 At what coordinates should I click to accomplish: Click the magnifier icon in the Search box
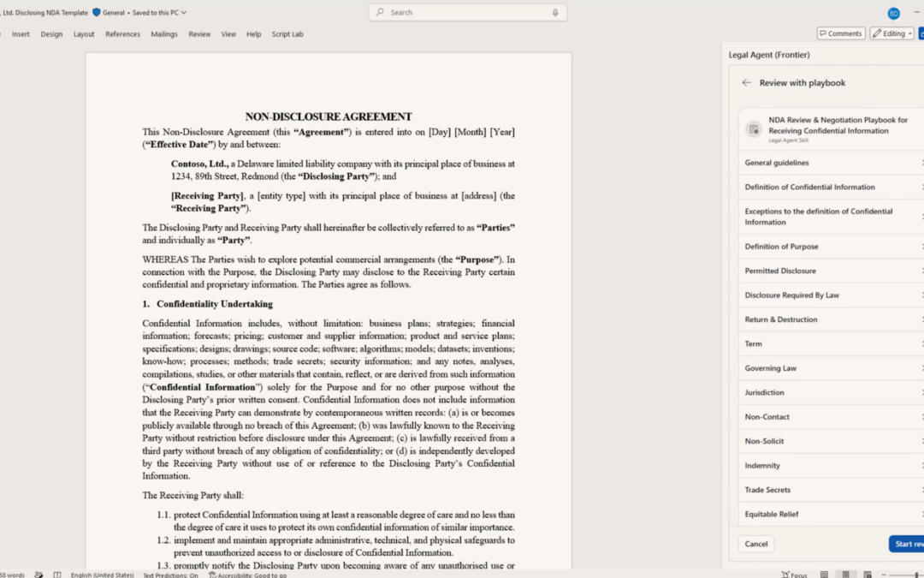(x=380, y=12)
